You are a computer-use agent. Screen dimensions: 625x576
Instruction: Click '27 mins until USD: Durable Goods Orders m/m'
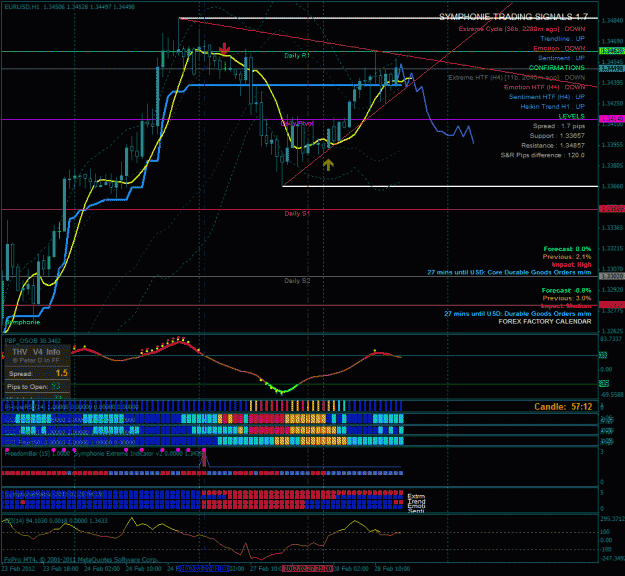[518, 314]
